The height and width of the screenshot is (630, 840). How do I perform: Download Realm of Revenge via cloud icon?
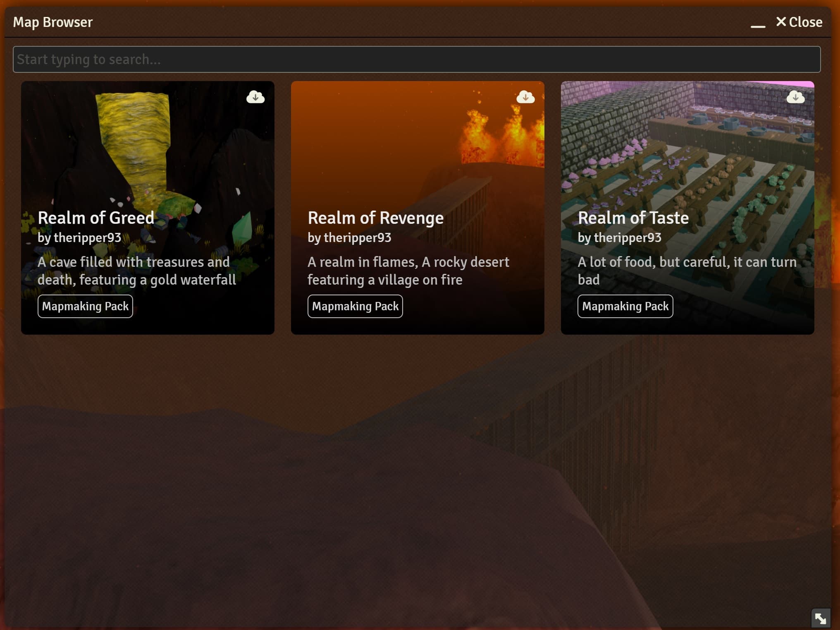click(525, 97)
